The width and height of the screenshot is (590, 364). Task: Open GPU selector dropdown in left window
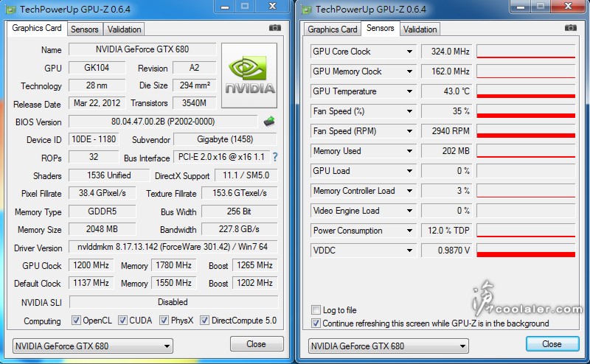93,346
